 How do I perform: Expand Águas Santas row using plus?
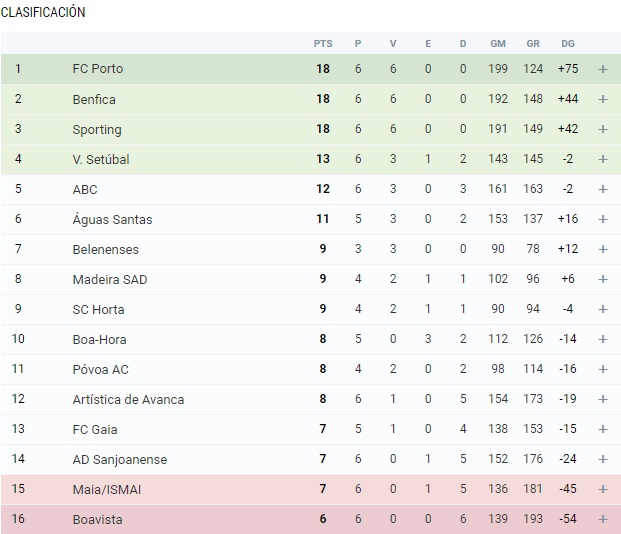[603, 219]
